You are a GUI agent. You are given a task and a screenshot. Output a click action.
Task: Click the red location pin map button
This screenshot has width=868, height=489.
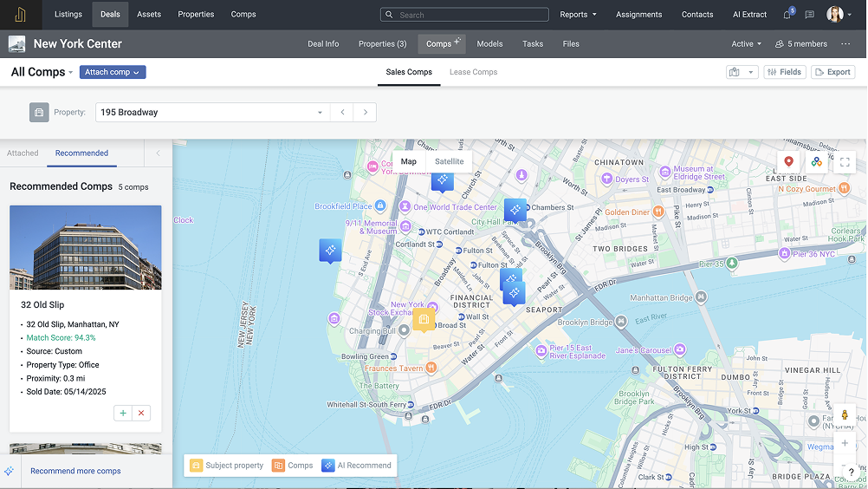[788, 162]
